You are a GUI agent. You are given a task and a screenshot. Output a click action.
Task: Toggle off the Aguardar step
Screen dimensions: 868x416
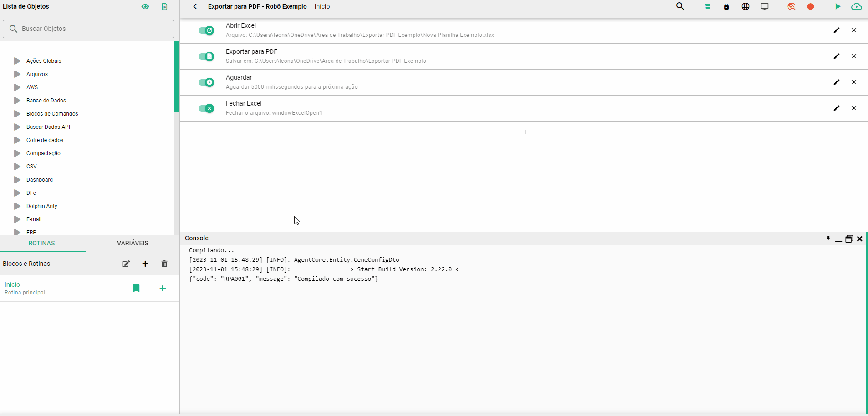[206, 82]
